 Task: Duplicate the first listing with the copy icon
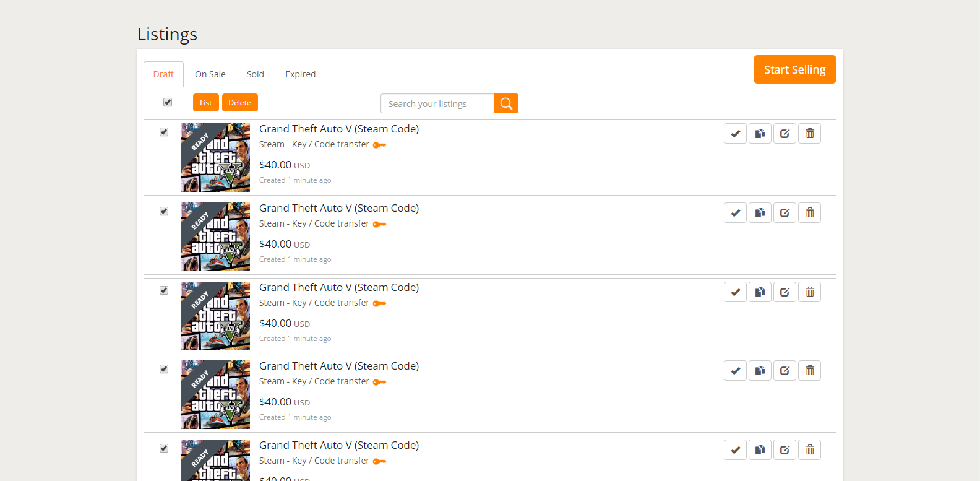760,134
